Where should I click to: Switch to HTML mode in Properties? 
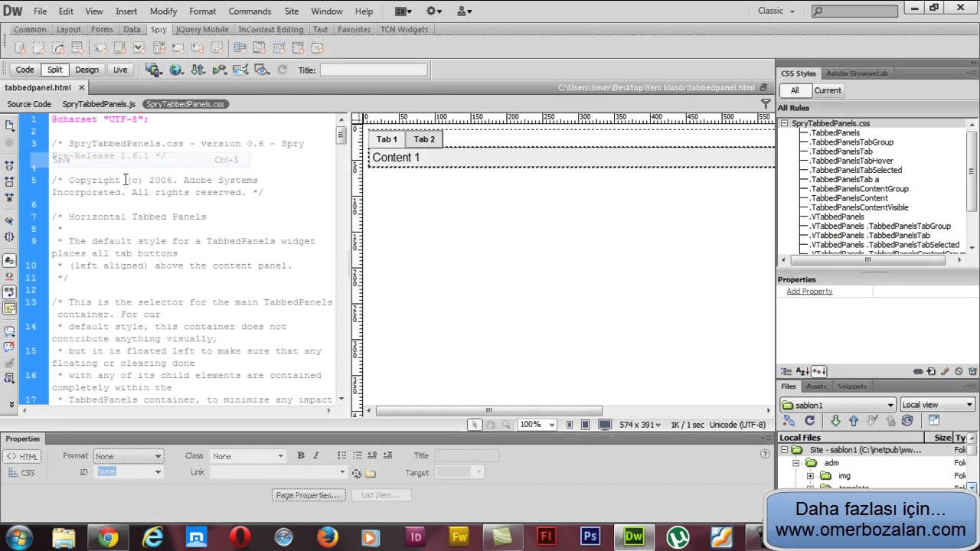tap(21, 456)
